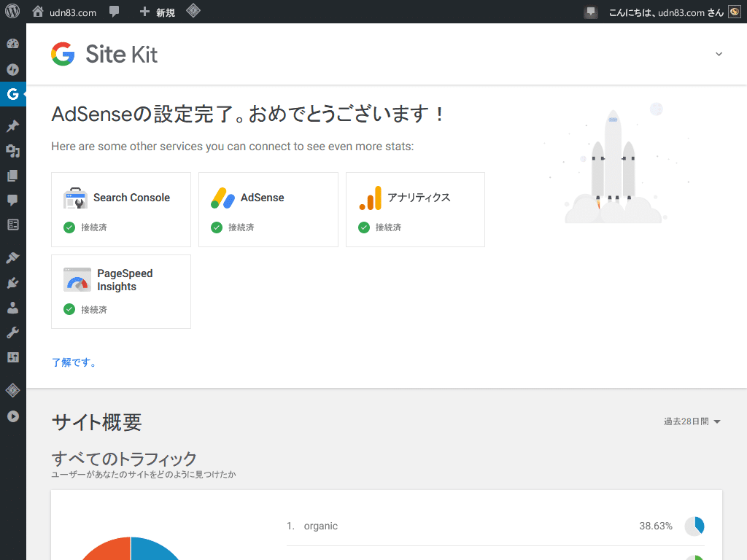Expand the Site Kit header chevron
This screenshot has width=747, height=560.
tap(719, 54)
